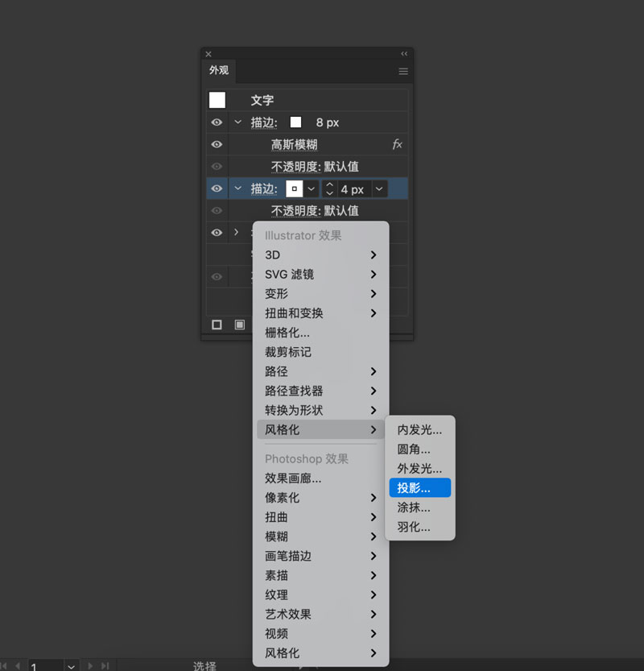644x671 pixels.
Task: Open 效果画廊... from Photoshop effects
Action: [x=320, y=478]
